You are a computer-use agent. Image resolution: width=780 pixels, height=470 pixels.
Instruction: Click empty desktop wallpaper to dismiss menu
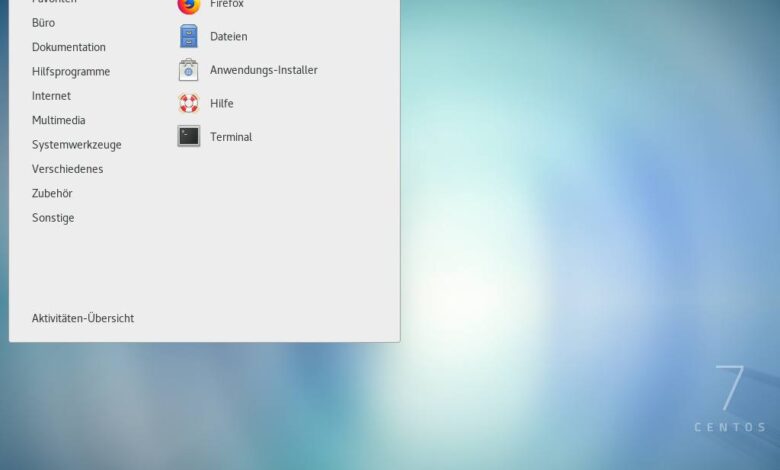580,250
